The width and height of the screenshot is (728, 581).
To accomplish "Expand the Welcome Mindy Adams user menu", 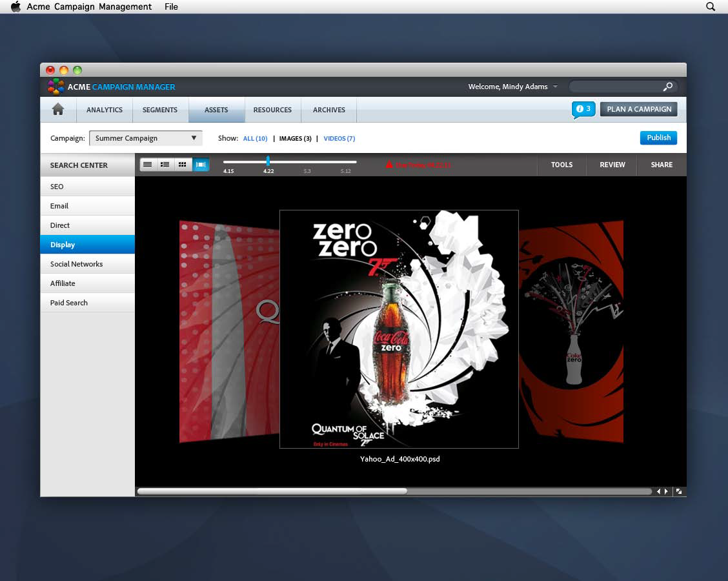I will (x=512, y=87).
